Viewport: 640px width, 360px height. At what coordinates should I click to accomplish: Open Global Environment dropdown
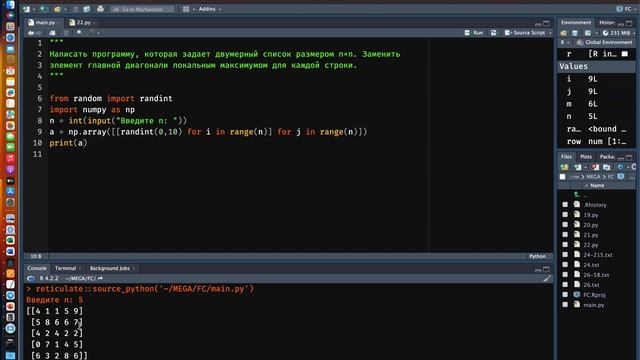(x=604, y=42)
